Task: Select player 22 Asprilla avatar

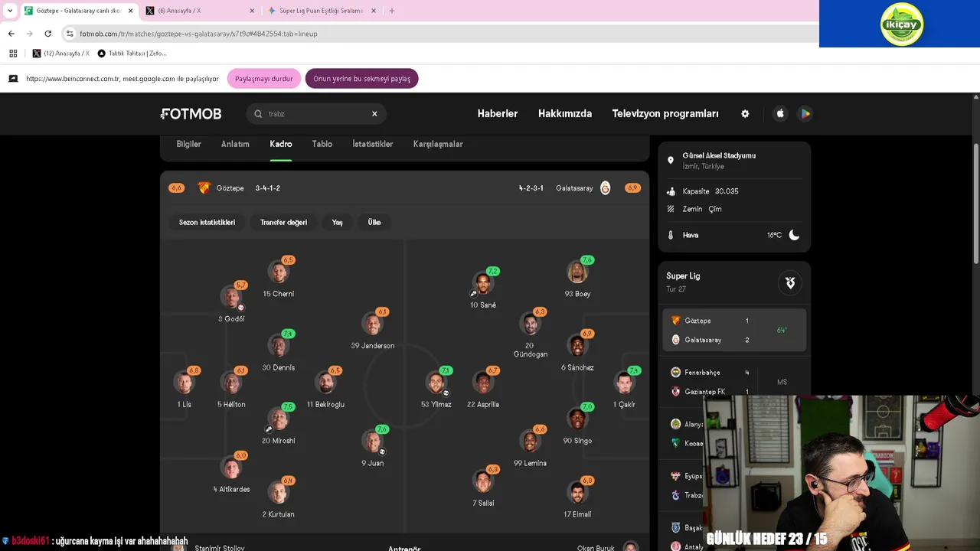Action: [x=483, y=382]
